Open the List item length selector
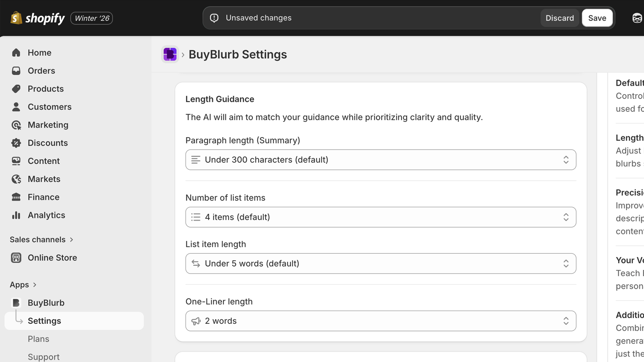644x362 pixels. (380, 263)
